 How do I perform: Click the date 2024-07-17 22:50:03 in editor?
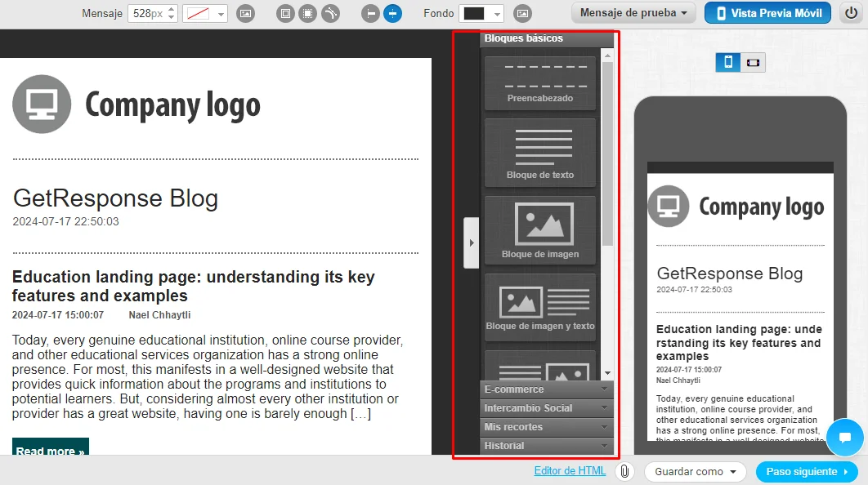[x=66, y=221]
